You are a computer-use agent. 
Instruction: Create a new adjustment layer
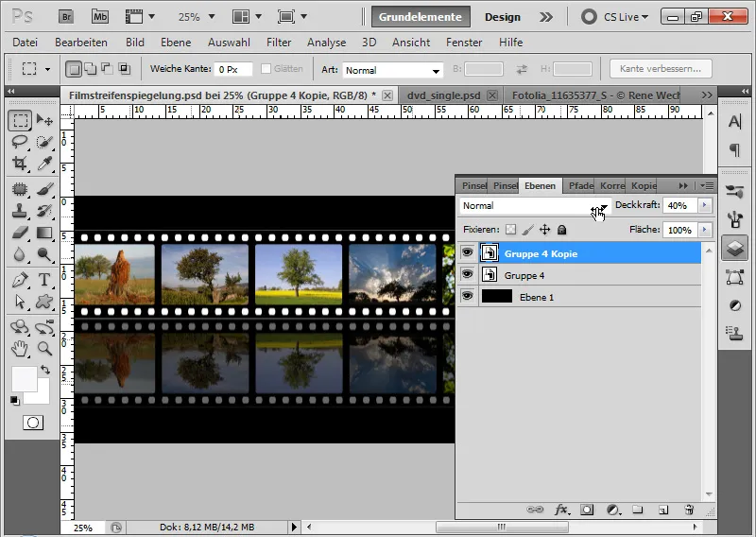pyautogui.click(x=613, y=510)
